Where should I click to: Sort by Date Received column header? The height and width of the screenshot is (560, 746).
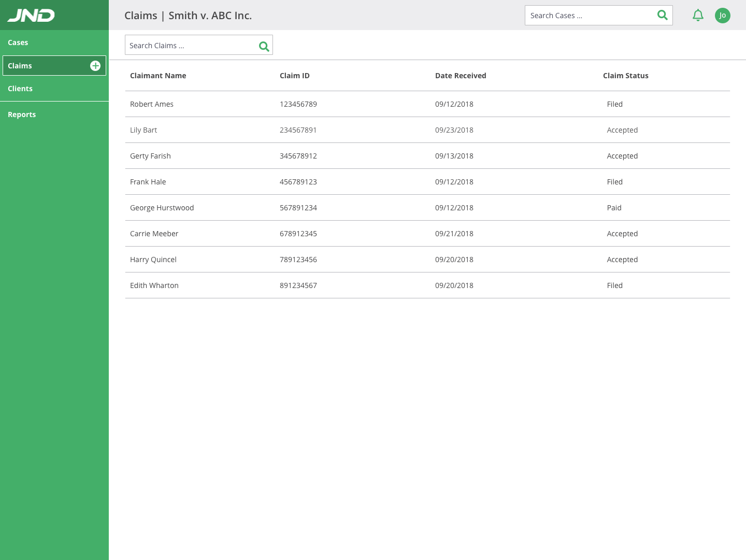coord(461,76)
